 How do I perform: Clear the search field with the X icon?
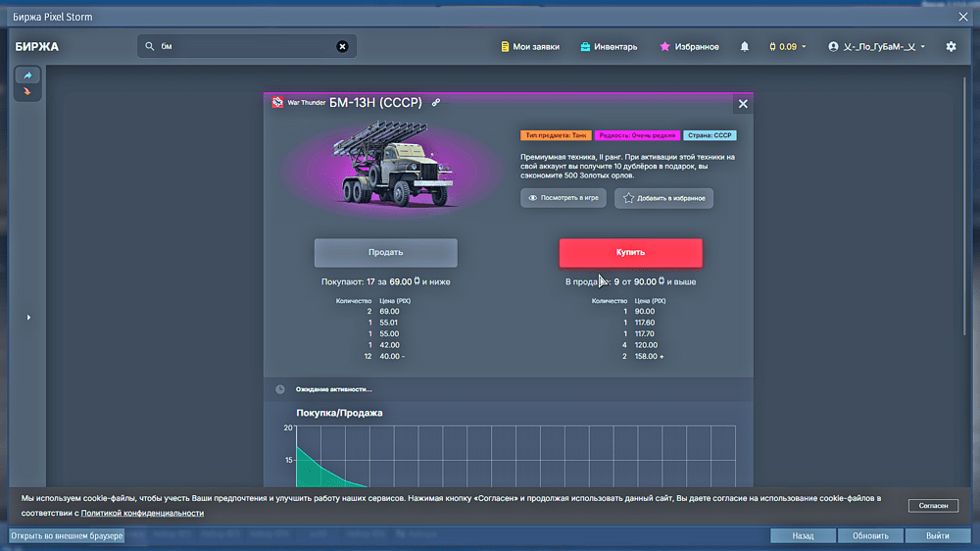point(342,46)
